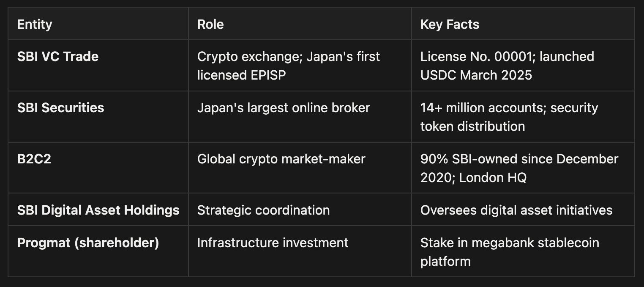
Task: Select the "Infrastructure investment" role cell
Action: [x=273, y=243]
